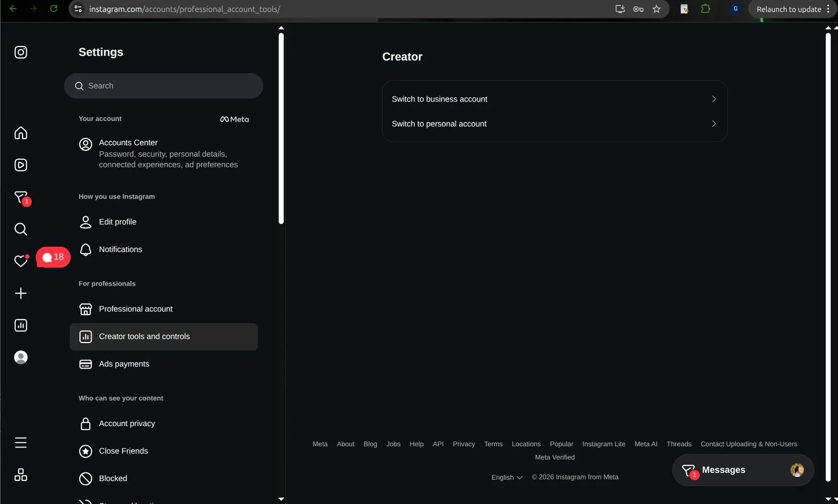The height and width of the screenshot is (504, 838).
Task: Open Ads payments settings
Action: [164, 364]
